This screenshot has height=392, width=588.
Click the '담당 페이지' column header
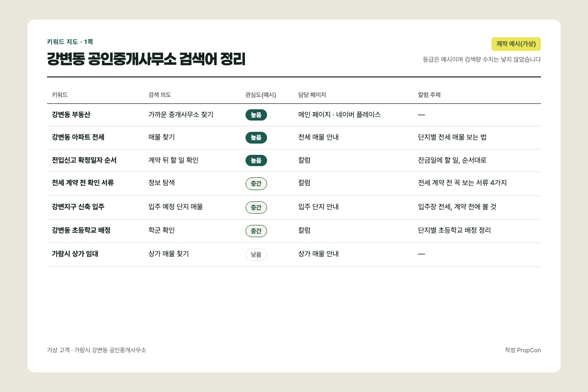tap(312, 95)
